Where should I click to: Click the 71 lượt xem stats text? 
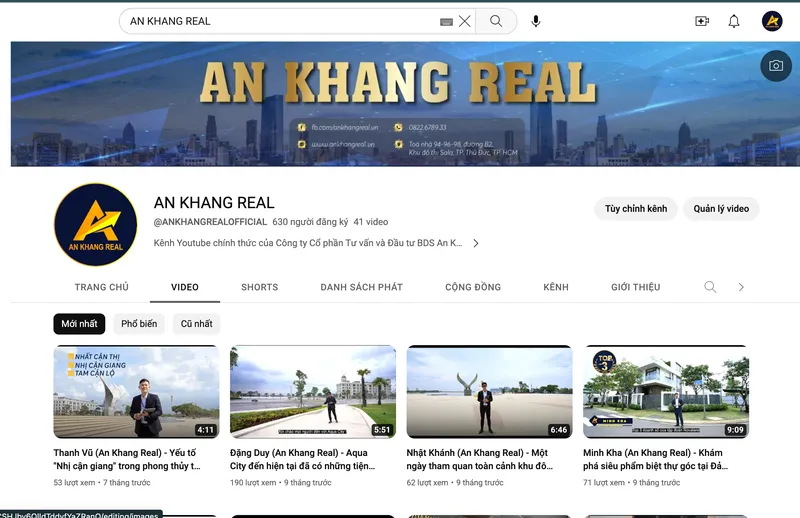click(x=604, y=483)
